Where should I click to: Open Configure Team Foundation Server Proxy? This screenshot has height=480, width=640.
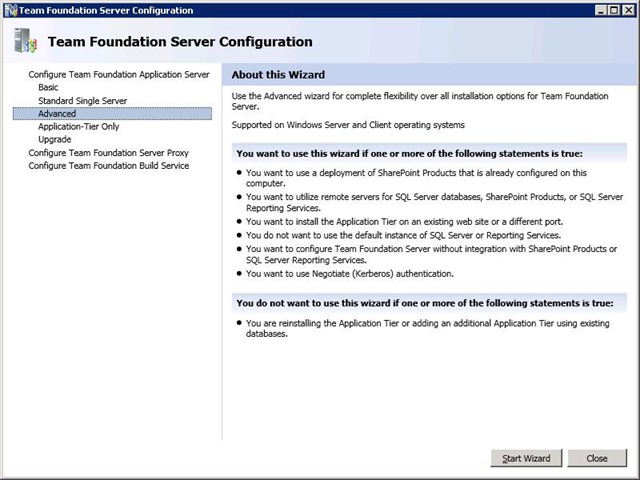click(x=109, y=153)
